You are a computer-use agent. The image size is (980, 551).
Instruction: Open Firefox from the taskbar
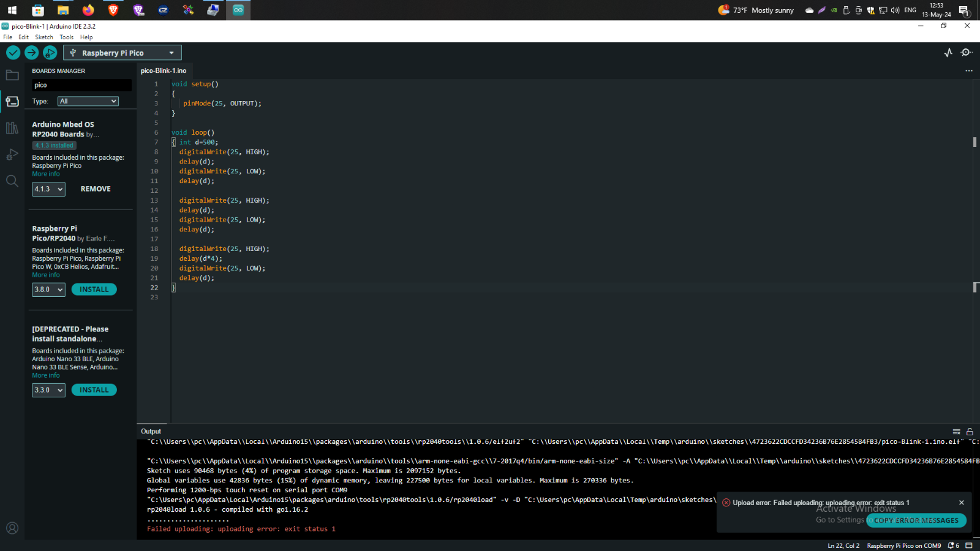pyautogui.click(x=88, y=10)
